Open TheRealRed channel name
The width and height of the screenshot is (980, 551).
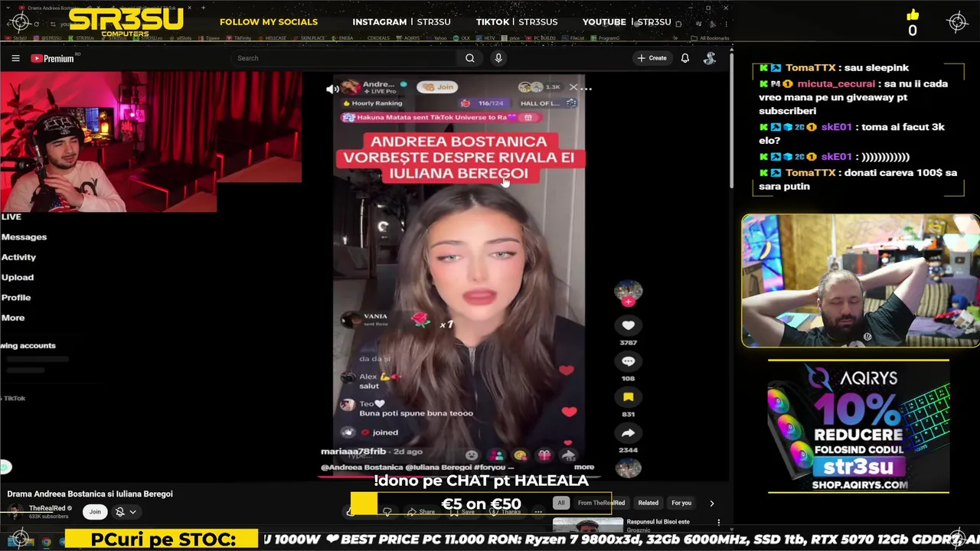[47, 508]
